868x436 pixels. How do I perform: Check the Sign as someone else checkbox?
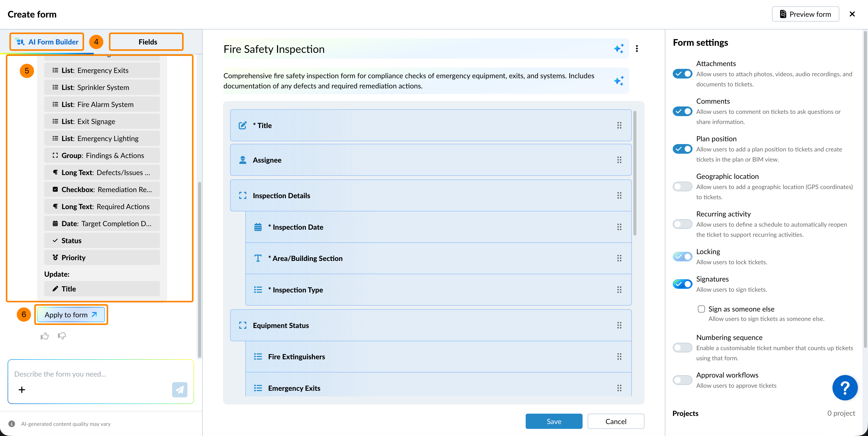click(701, 309)
